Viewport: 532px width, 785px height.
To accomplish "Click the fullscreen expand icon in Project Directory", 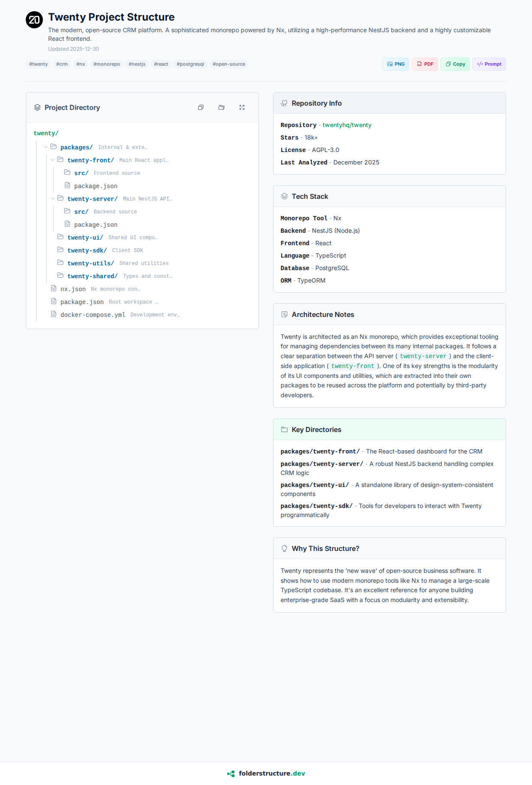I will [242, 107].
